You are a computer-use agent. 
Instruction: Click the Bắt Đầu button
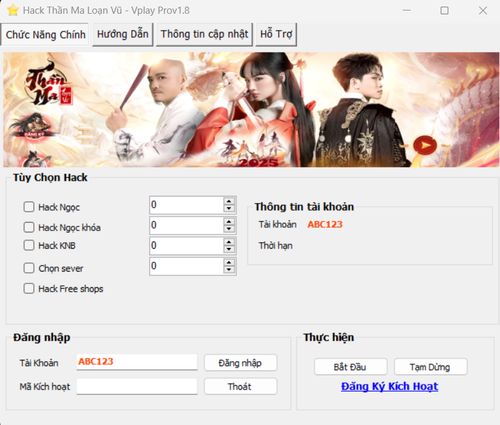click(x=350, y=367)
